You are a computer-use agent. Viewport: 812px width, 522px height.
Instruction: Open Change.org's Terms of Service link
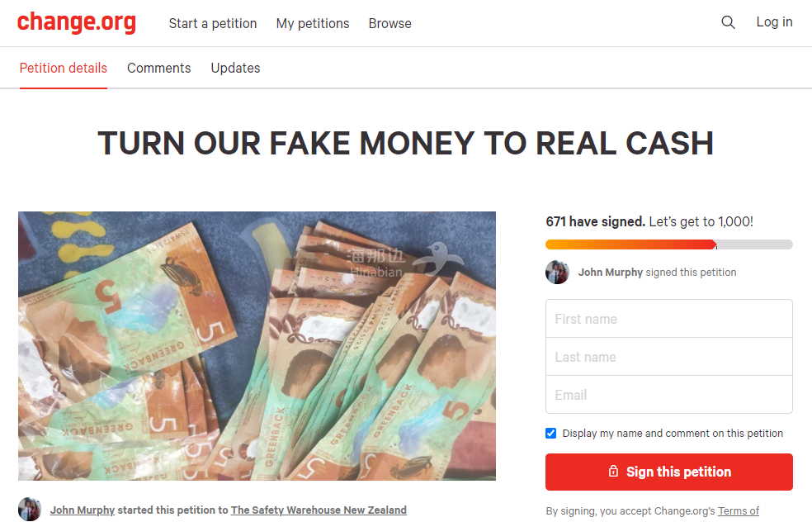tap(739, 511)
